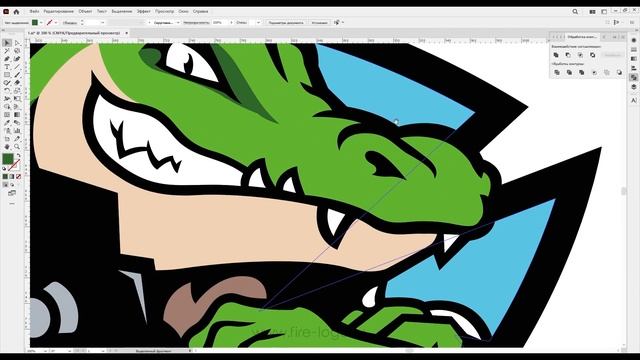Open Файл menu
Screen dimensions: 640x360
(34, 12)
